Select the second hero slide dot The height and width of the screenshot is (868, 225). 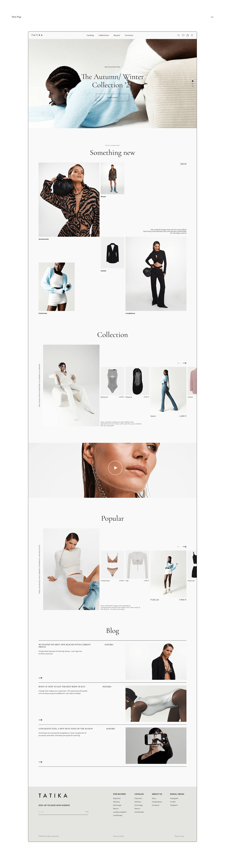193,84
